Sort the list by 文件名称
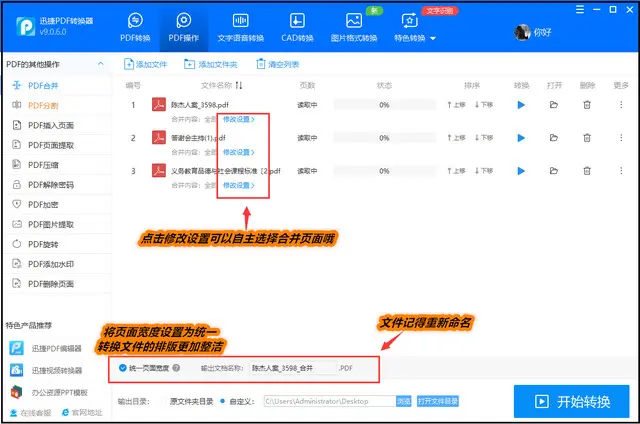Viewport: 640px width, 424px height. pos(239,85)
